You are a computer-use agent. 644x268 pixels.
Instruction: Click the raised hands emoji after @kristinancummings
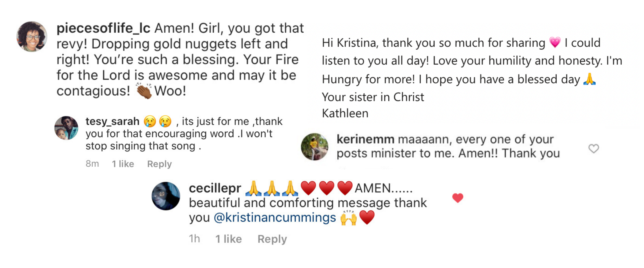348,218
